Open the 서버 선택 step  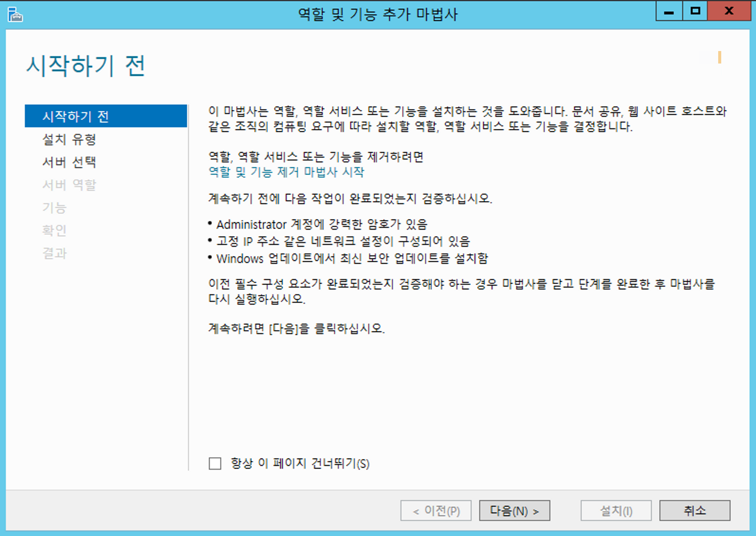point(69,162)
